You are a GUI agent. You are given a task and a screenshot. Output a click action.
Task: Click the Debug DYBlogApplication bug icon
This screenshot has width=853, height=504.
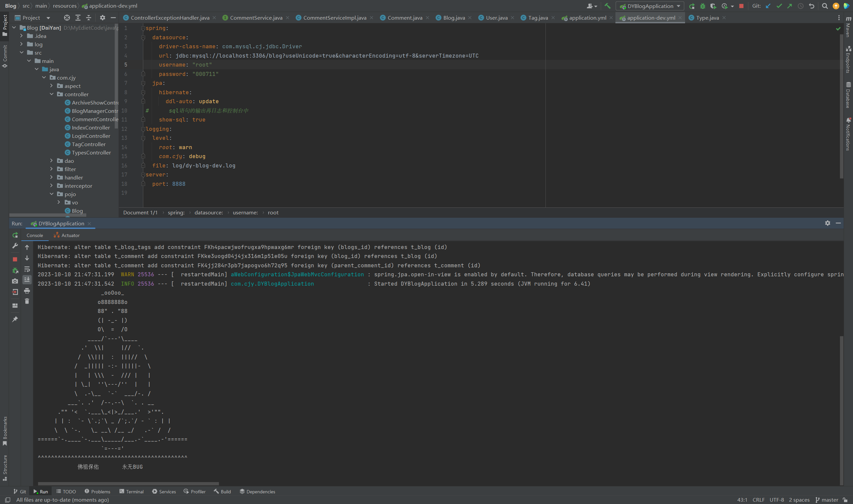click(x=702, y=6)
